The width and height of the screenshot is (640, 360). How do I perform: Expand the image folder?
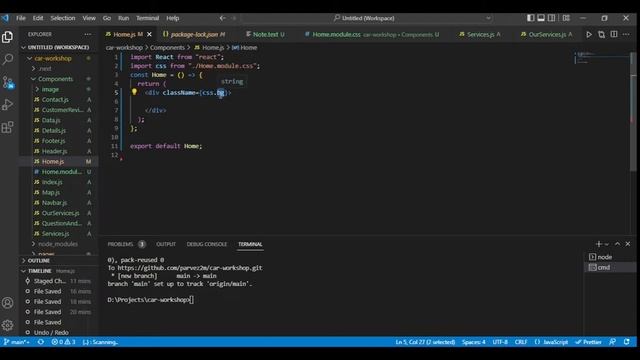click(50, 89)
